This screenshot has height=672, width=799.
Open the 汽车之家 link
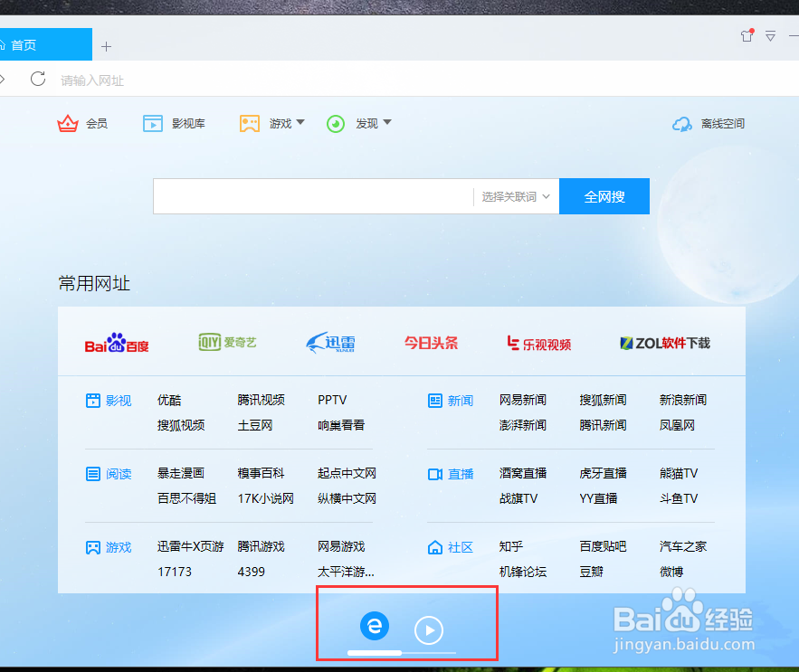[683, 546]
